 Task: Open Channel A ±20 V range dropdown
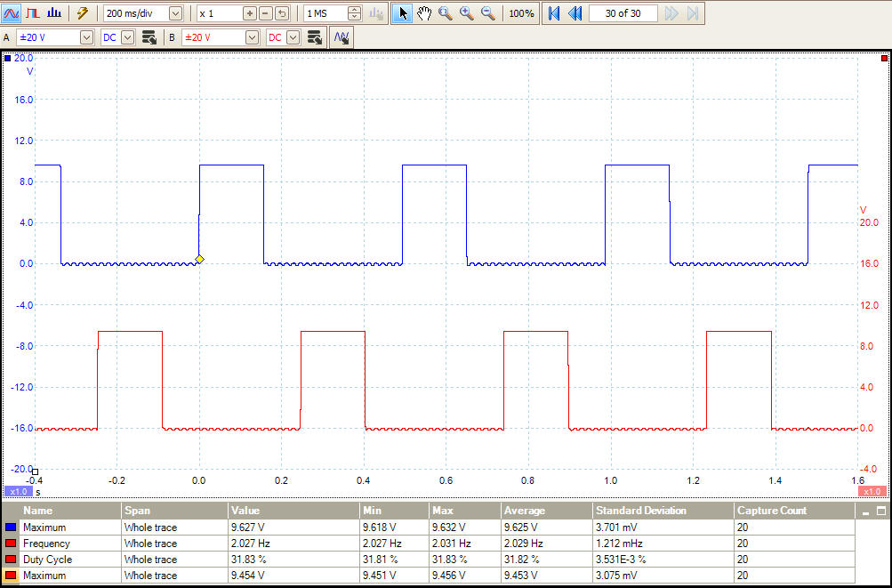tap(86, 37)
